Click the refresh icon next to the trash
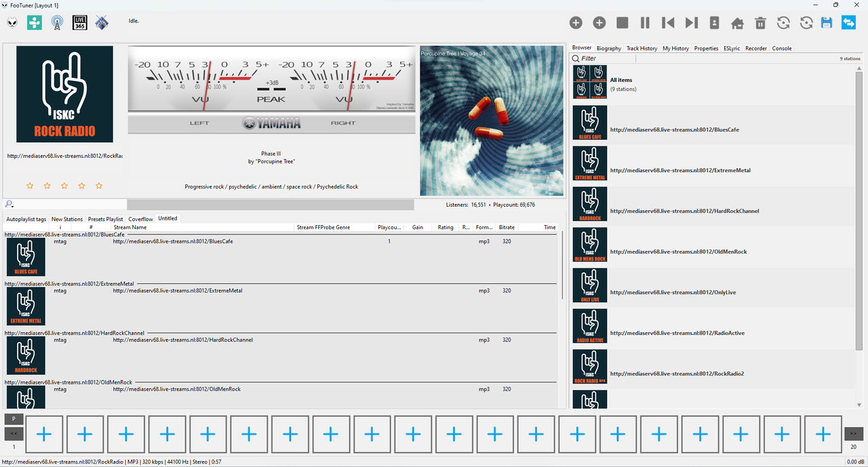The width and height of the screenshot is (868, 467). click(x=783, y=23)
